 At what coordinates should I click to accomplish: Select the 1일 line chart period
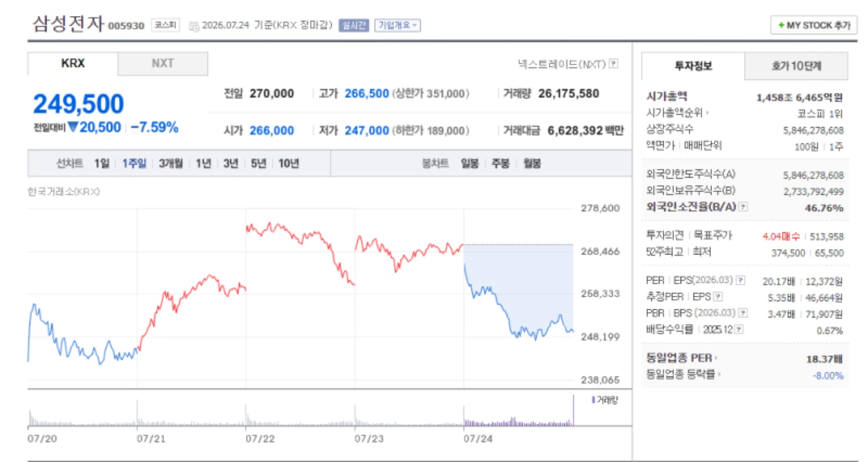102,163
